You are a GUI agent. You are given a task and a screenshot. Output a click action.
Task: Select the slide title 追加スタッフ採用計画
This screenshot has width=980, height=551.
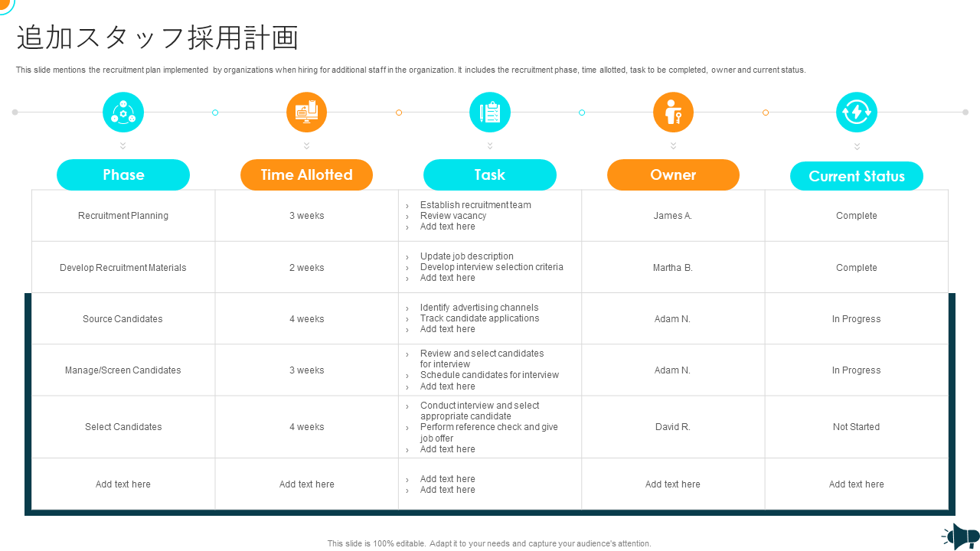tap(157, 37)
